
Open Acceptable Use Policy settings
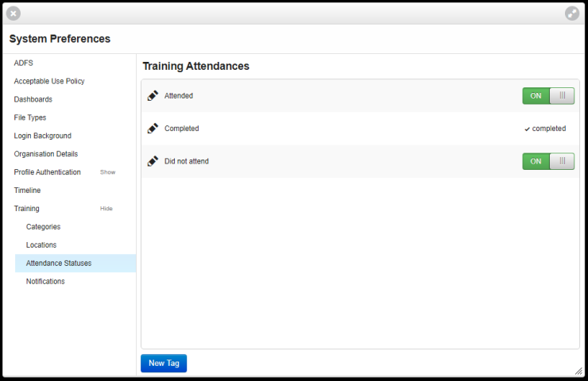point(49,81)
